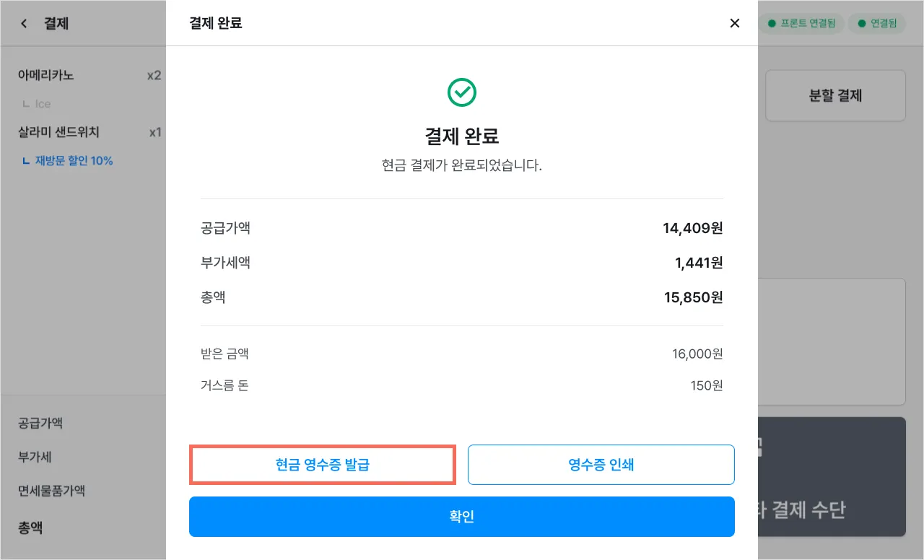Click the 연결됨 status indicator badge

pos(876,24)
